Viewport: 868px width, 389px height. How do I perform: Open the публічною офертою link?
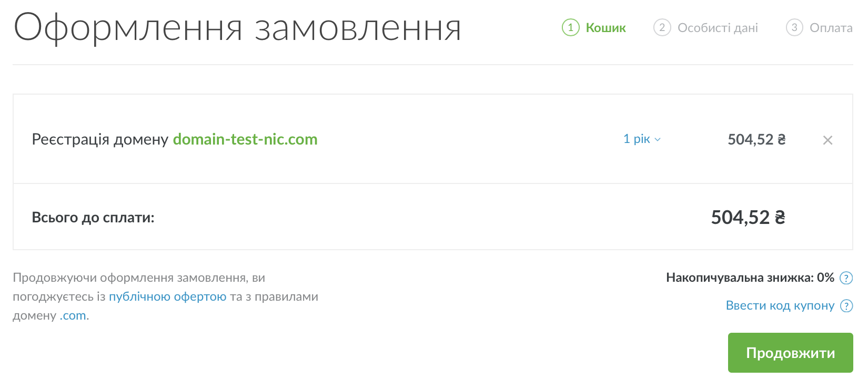coord(167,297)
